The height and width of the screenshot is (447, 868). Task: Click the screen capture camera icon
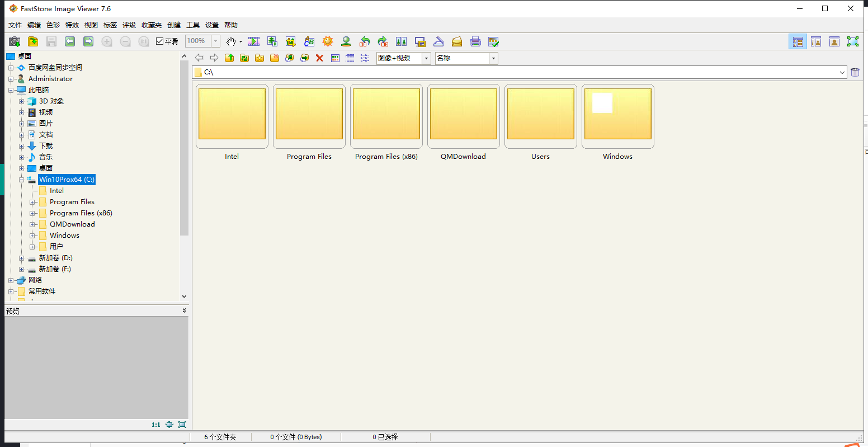coord(15,41)
